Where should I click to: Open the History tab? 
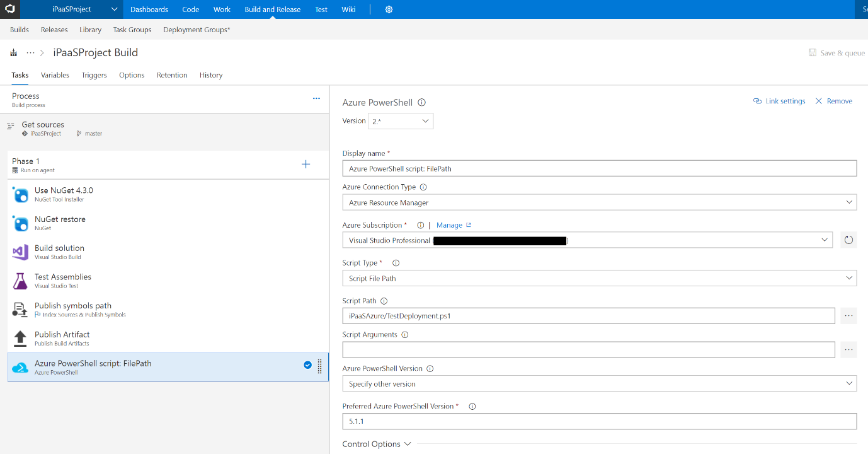(x=211, y=75)
